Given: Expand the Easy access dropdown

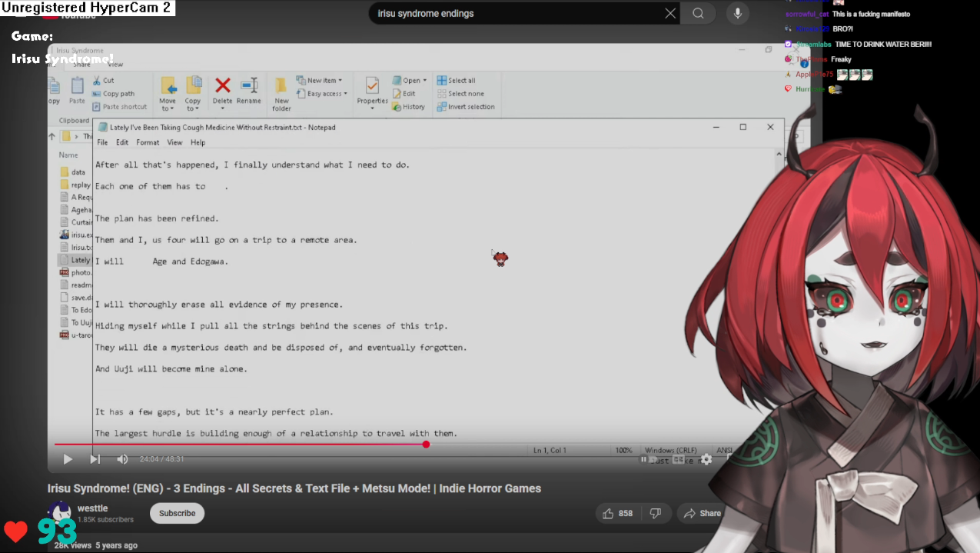Looking at the screenshot, I should click(x=327, y=94).
